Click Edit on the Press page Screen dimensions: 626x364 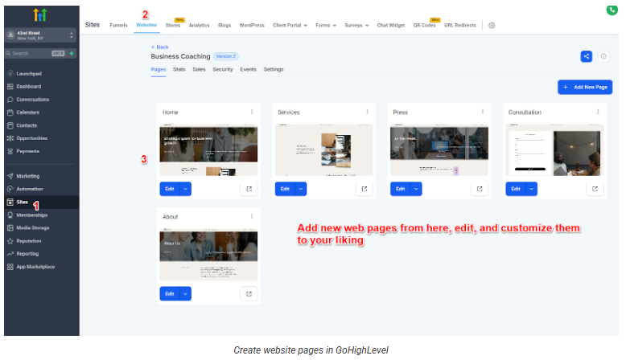point(401,189)
